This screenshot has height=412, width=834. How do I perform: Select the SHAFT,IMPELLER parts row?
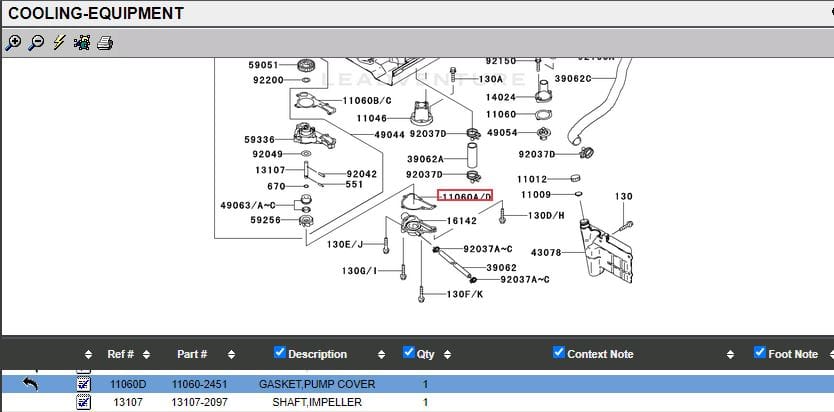[317, 402]
